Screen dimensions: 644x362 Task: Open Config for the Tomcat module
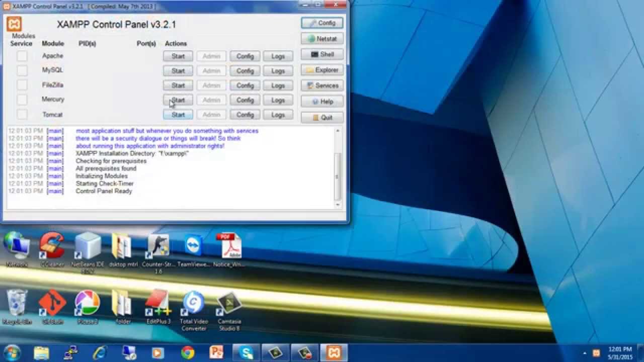click(x=245, y=115)
